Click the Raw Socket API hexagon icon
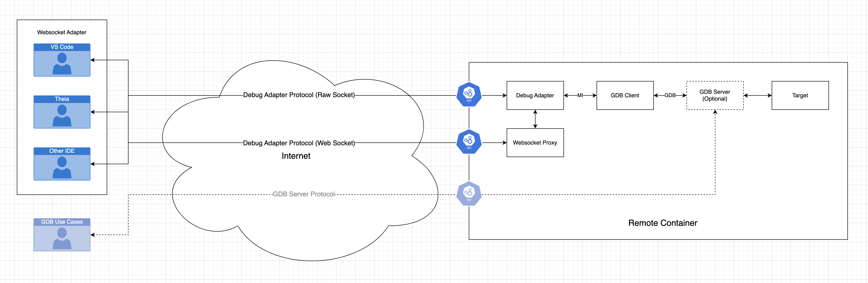Screen dimensions: 868x283 click(x=469, y=94)
